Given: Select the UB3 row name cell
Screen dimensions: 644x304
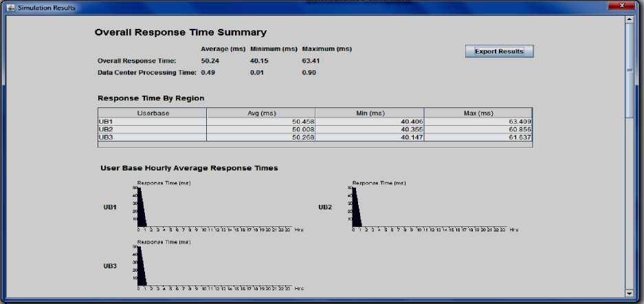Looking at the screenshot, I should (153, 137).
